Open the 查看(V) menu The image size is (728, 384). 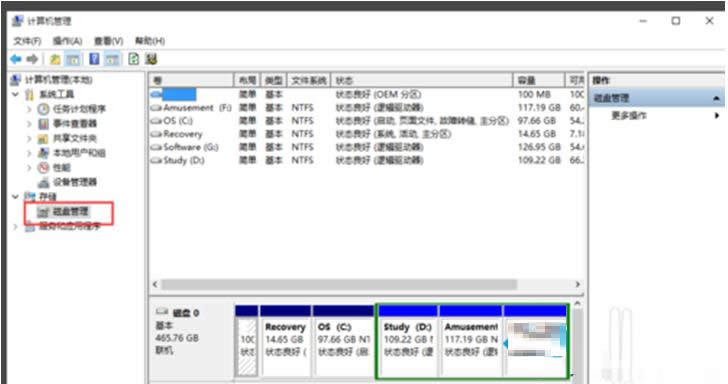click(x=108, y=41)
